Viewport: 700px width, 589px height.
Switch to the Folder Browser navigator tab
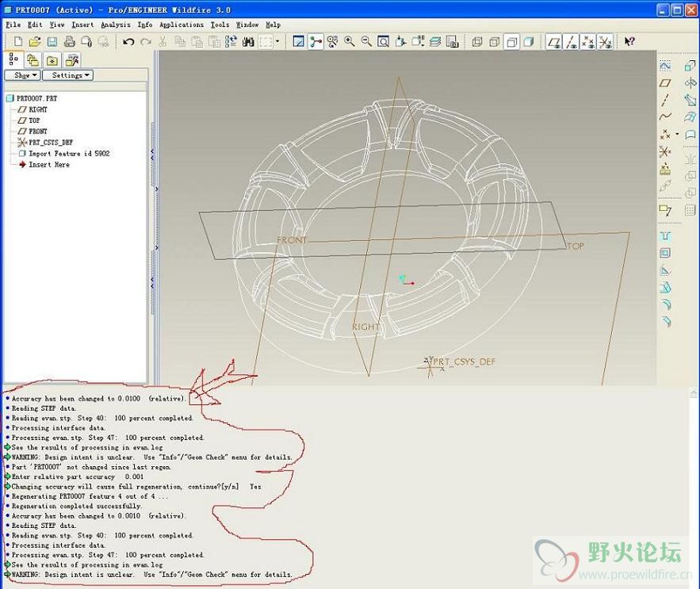point(33,59)
